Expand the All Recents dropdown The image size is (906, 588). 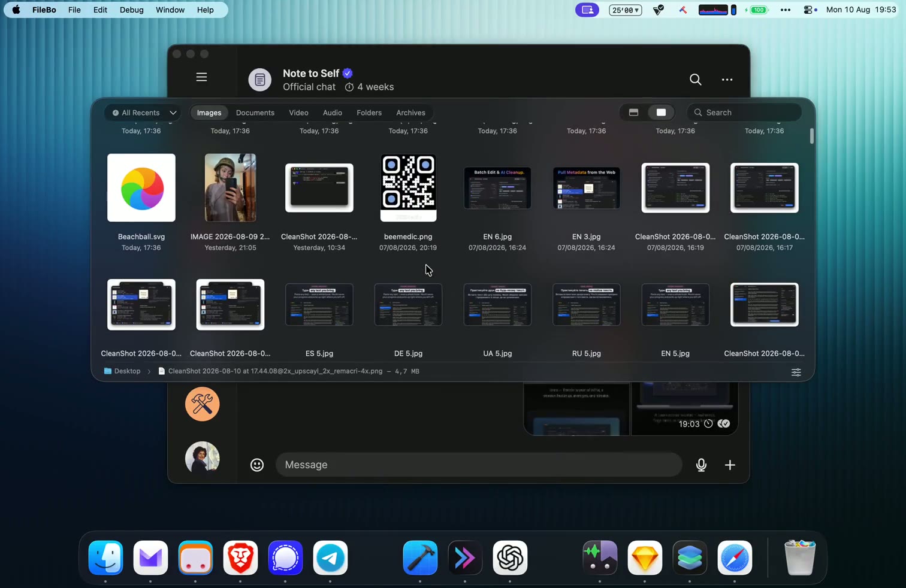tap(144, 113)
